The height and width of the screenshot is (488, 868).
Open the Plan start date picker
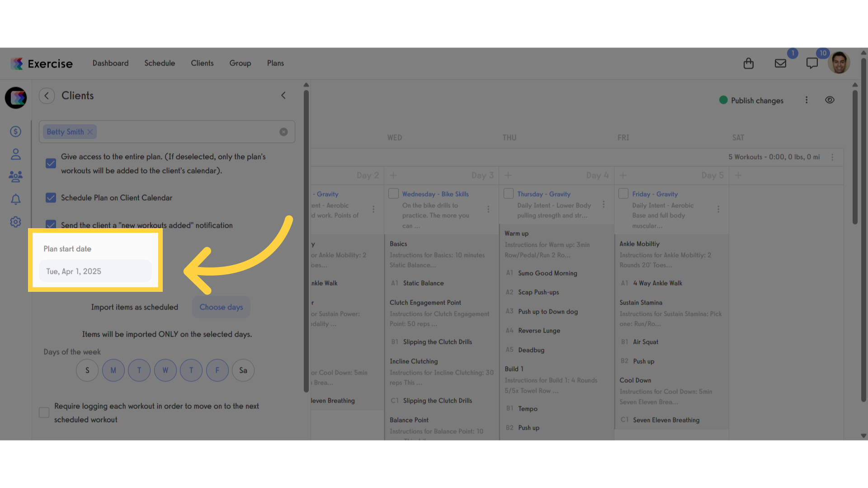95,271
